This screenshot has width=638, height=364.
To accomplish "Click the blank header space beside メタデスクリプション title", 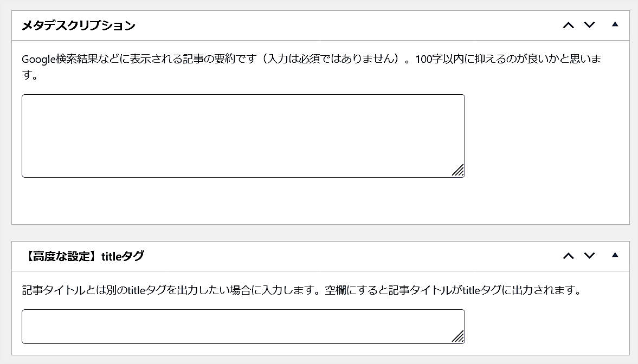I will coord(347,25).
